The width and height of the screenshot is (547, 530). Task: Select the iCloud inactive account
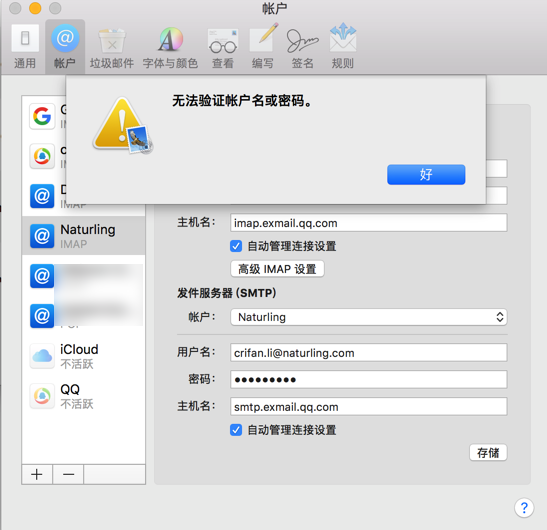[x=84, y=356]
